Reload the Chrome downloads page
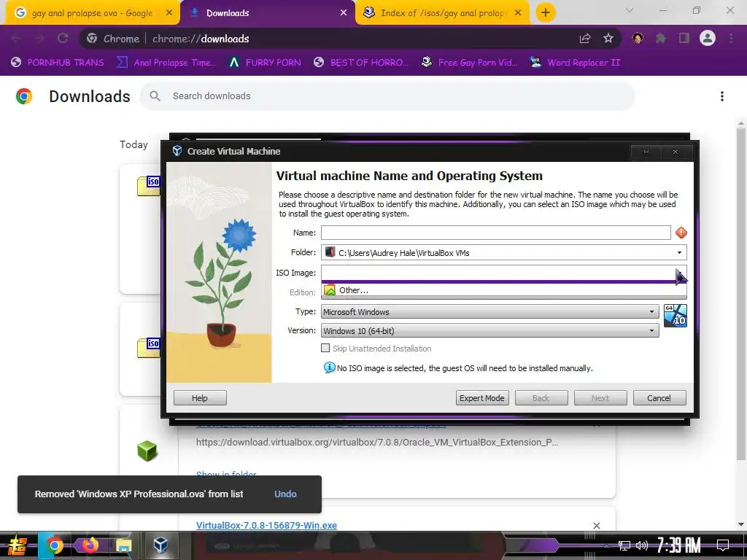The image size is (747, 560). 63,39
